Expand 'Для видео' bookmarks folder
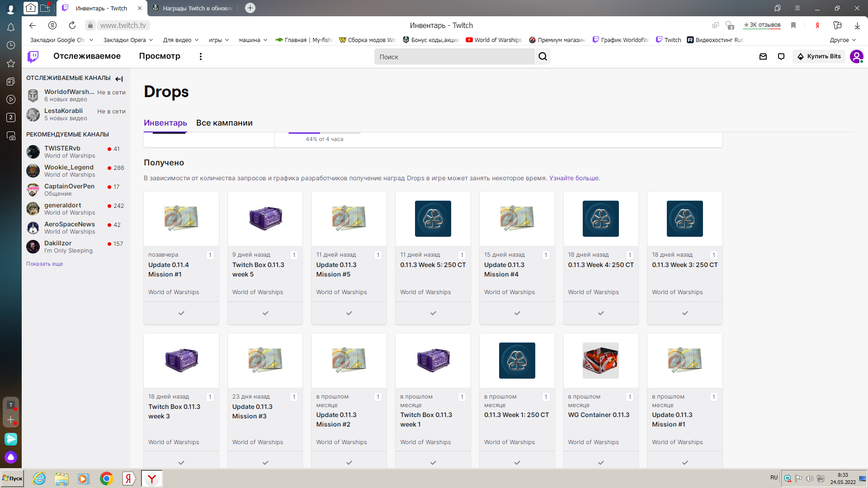 [x=181, y=40]
